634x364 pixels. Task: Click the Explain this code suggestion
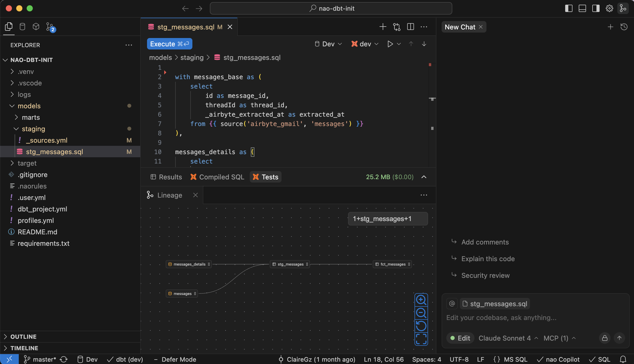pyautogui.click(x=488, y=259)
